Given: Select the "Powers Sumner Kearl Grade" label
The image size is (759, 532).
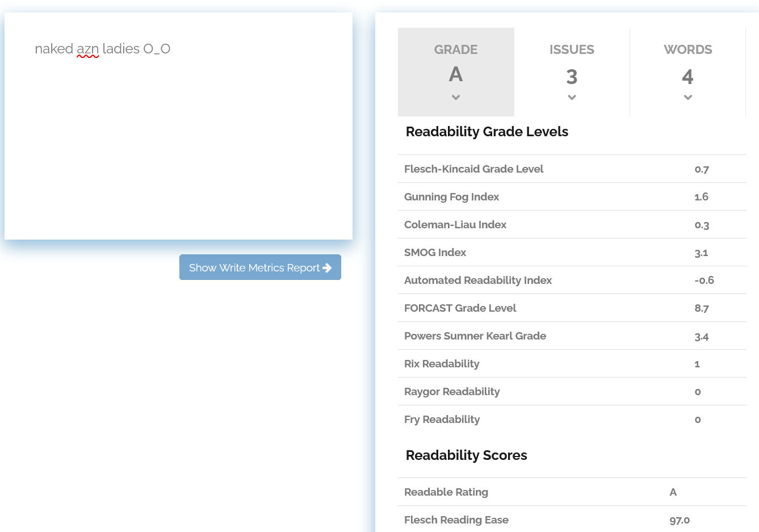Looking at the screenshot, I should coord(475,336).
